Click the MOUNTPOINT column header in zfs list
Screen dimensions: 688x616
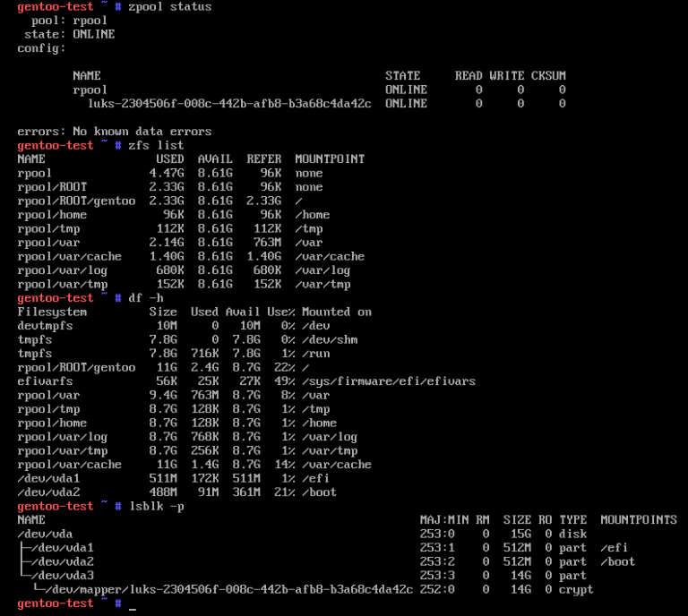click(x=330, y=159)
